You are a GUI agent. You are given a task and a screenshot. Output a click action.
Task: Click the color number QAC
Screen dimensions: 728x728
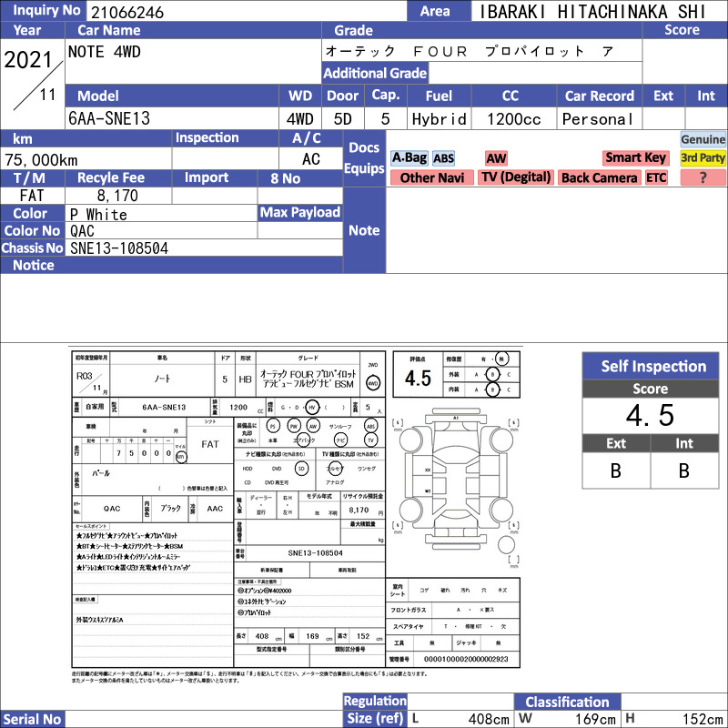point(82,231)
